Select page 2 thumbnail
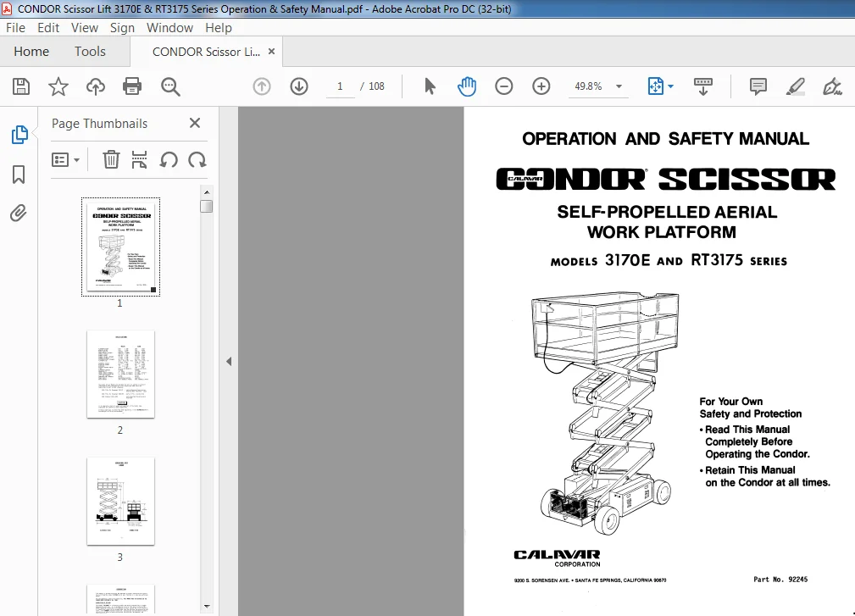855x616 pixels. click(120, 375)
